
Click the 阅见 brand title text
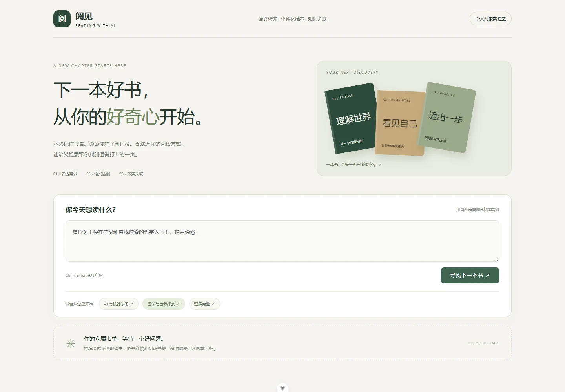(84, 16)
